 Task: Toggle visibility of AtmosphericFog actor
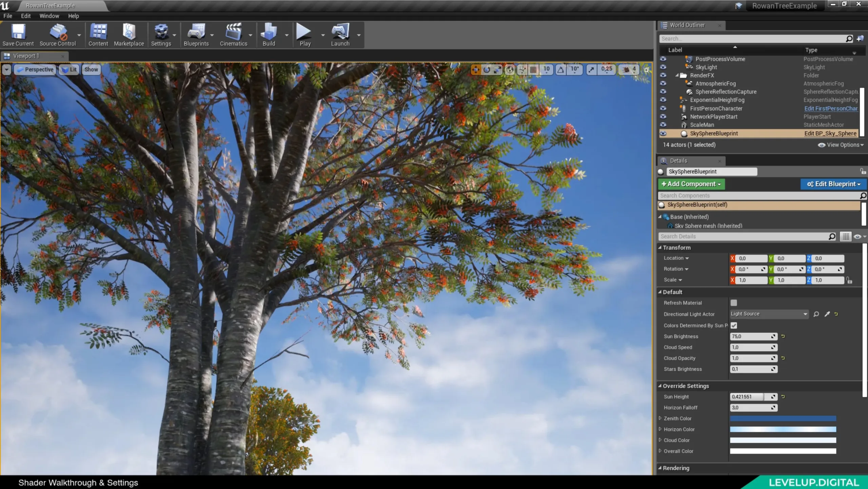tap(663, 83)
